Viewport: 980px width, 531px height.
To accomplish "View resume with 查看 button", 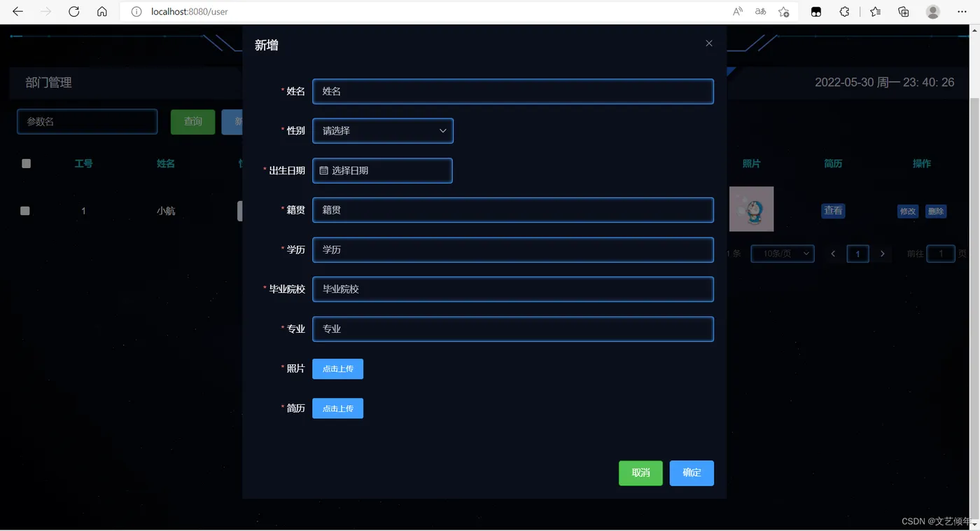I will [x=833, y=210].
